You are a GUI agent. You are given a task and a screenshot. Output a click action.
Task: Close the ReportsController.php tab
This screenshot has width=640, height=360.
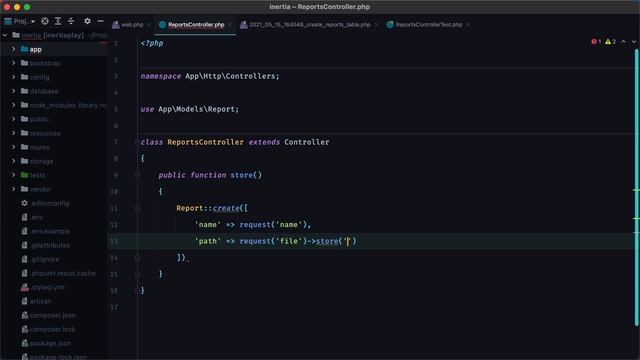(230, 24)
